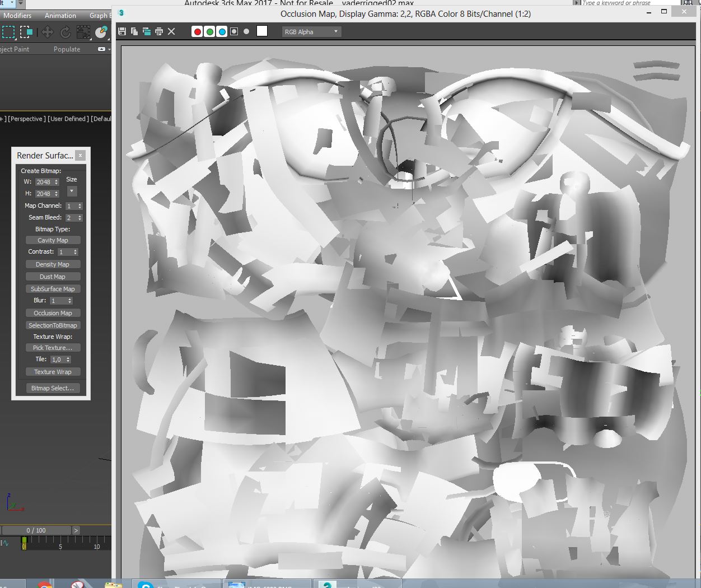701x588 pixels.
Task: Toggle the green channel display
Action: 209,31
